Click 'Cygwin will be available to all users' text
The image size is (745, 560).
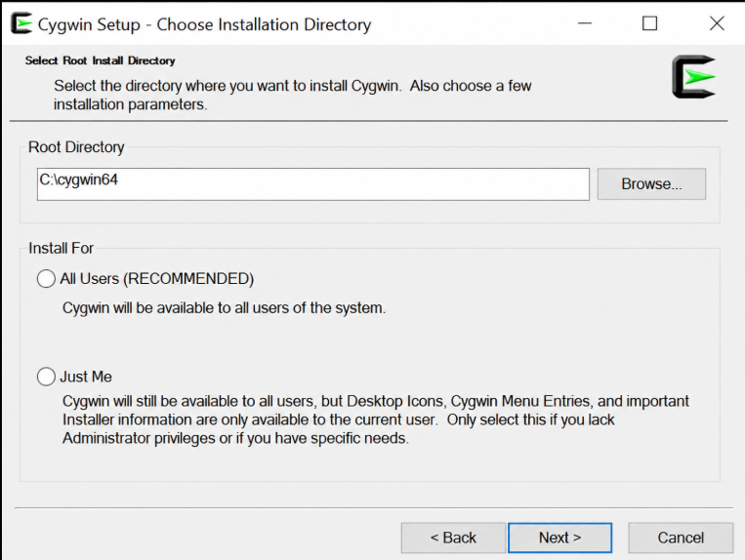[224, 308]
